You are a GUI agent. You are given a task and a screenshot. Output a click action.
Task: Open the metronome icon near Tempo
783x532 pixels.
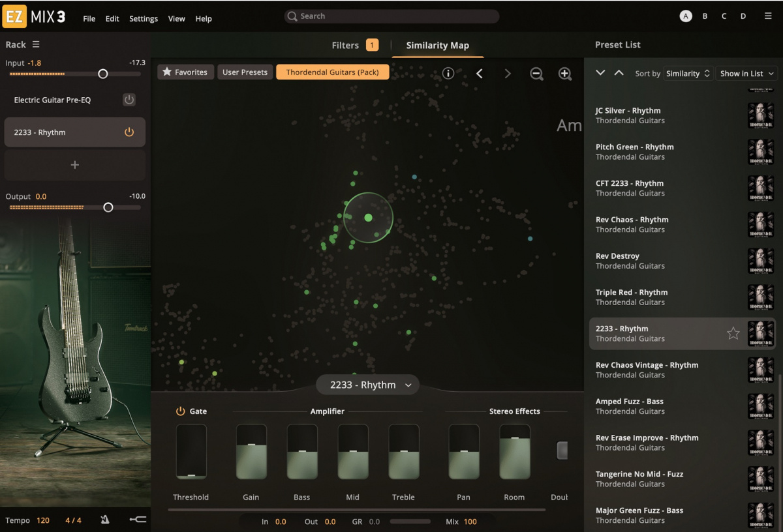coord(105,520)
